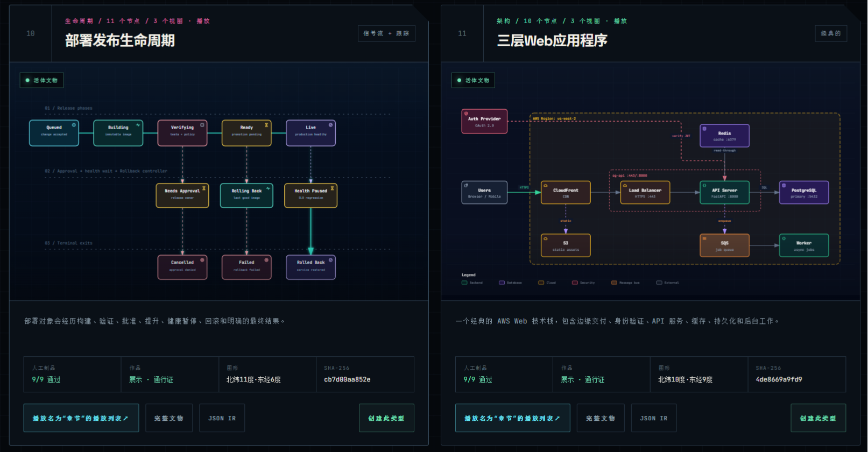Click the Cloud legend swatch
868x452 pixels.
(x=541, y=282)
